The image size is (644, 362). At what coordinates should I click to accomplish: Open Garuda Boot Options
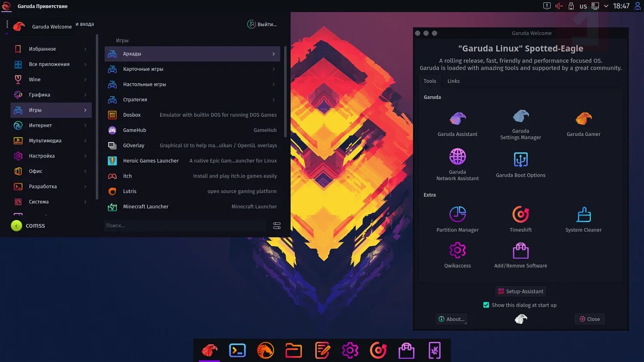(520, 165)
